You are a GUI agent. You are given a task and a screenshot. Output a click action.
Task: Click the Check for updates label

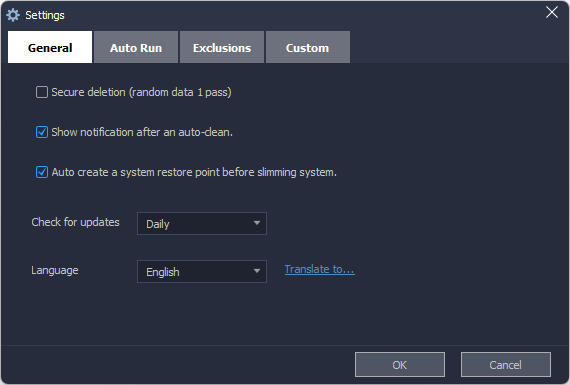point(75,222)
